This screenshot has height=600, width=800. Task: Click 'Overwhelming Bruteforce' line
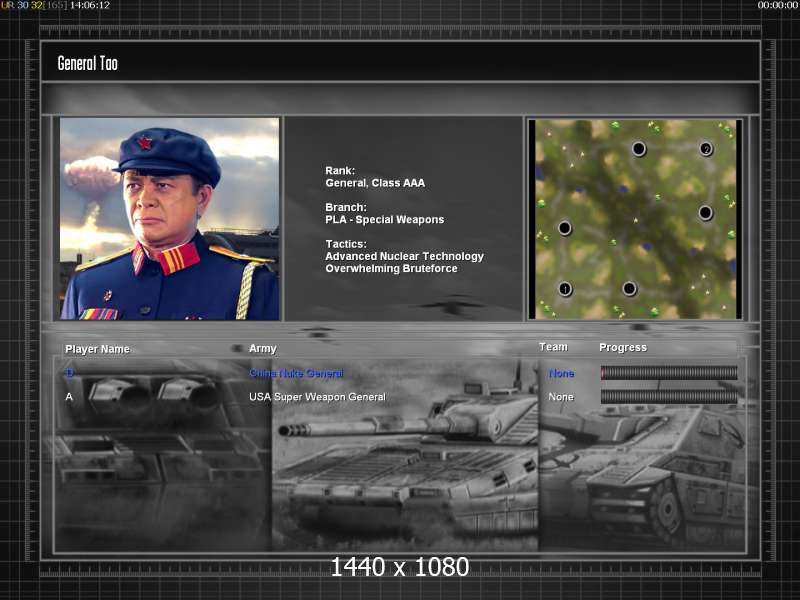tap(391, 268)
